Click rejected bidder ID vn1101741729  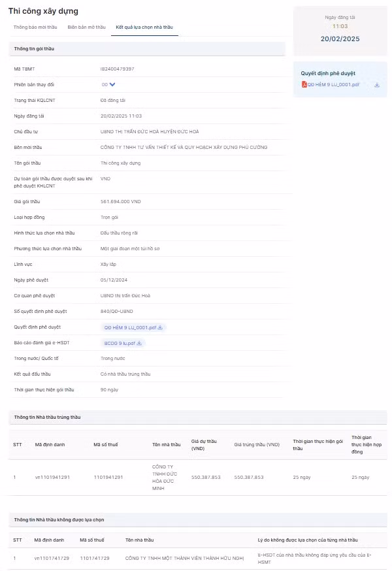pos(52,558)
